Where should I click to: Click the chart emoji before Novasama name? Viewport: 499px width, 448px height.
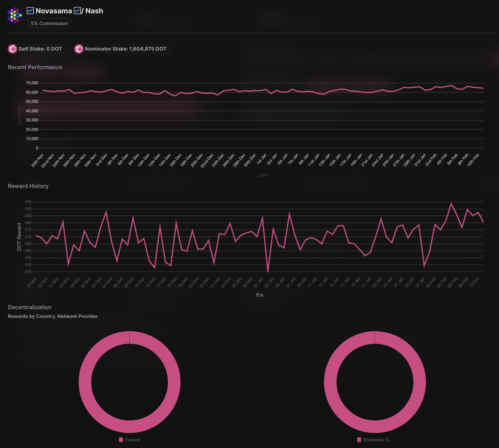(x=30, y=11)
